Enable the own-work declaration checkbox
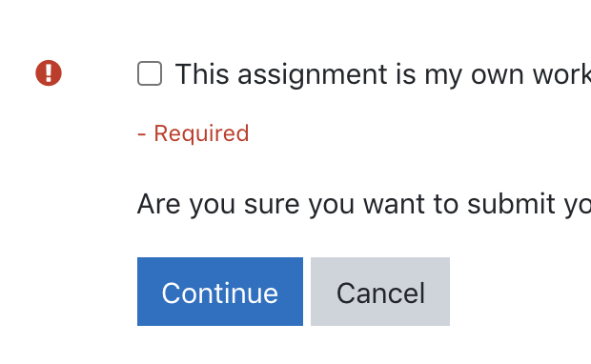 click(150, 73)
